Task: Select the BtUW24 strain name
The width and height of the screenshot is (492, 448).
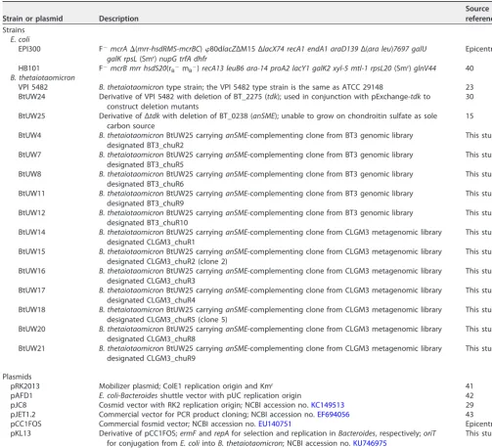Action: tap(31, 97)
